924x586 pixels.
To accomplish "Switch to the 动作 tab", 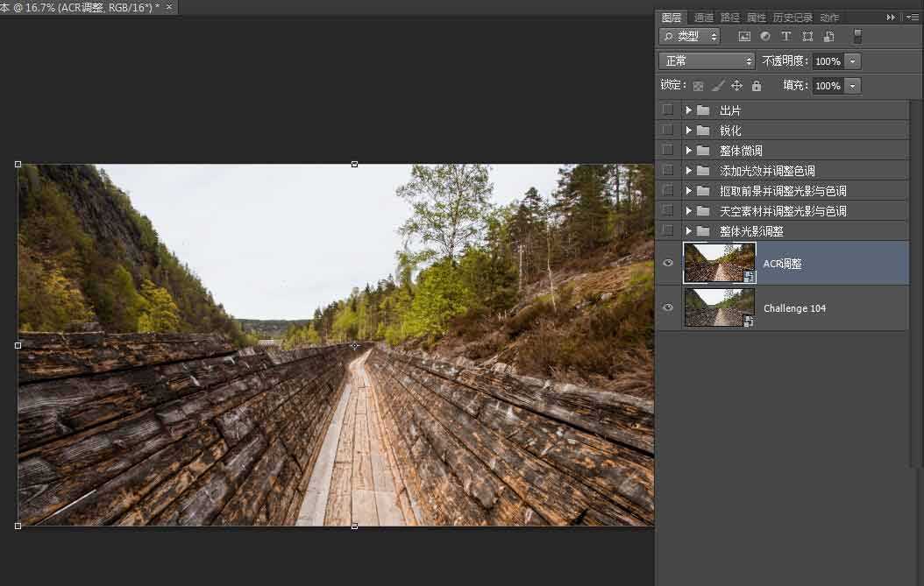I will pos(829,18).
